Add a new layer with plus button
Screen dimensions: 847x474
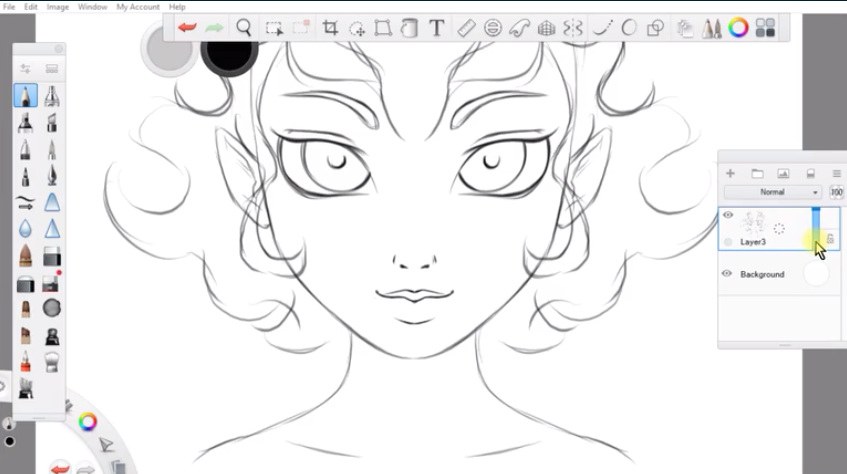coord(730,174)
